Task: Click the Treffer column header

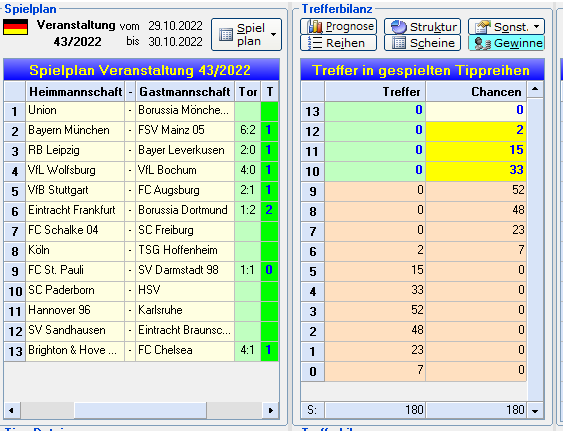Action: [375, 92]
